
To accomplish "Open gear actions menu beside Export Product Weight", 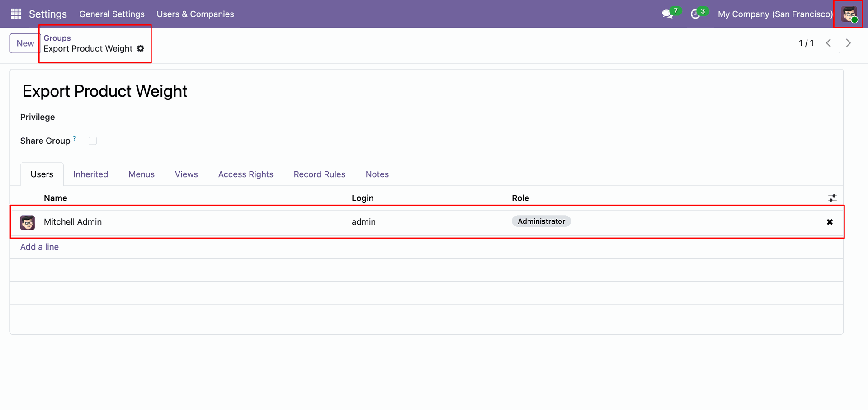I will pyautogui.click(x=141, y=48).
